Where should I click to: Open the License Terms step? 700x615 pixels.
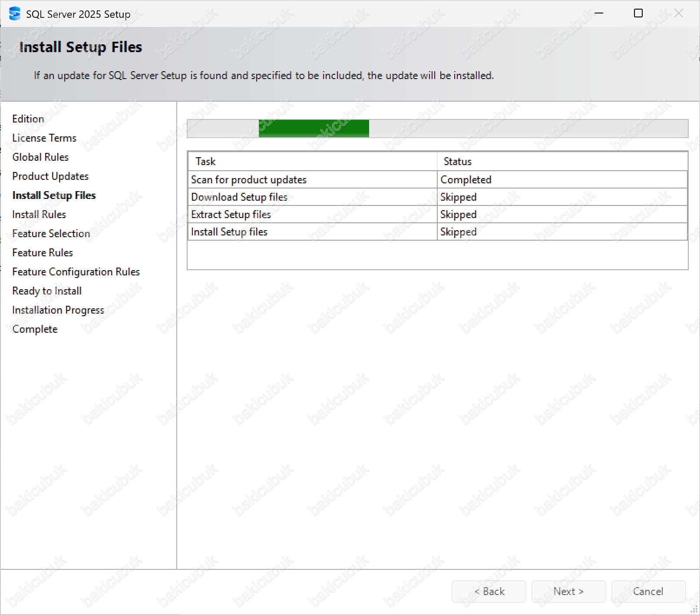click(x=44, y=138)
